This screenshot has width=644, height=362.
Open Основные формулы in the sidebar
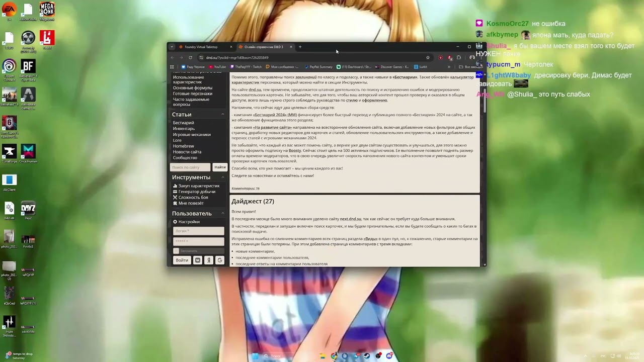click(193, 88)
